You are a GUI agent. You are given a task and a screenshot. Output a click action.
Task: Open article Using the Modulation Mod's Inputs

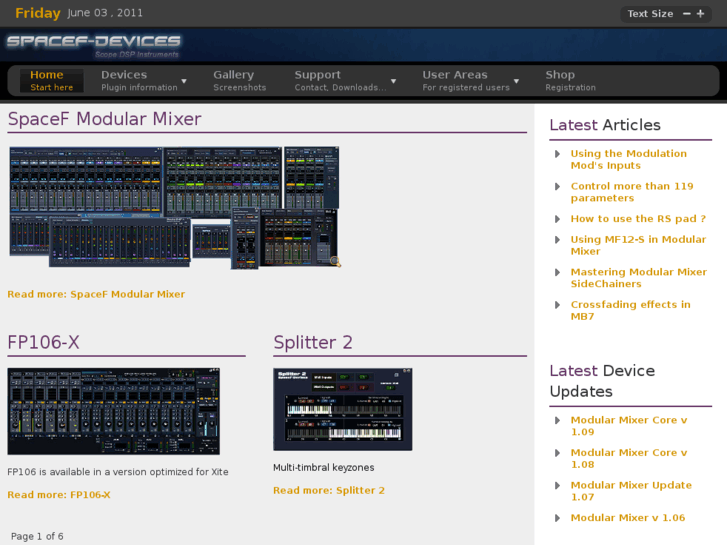(629, 160)
